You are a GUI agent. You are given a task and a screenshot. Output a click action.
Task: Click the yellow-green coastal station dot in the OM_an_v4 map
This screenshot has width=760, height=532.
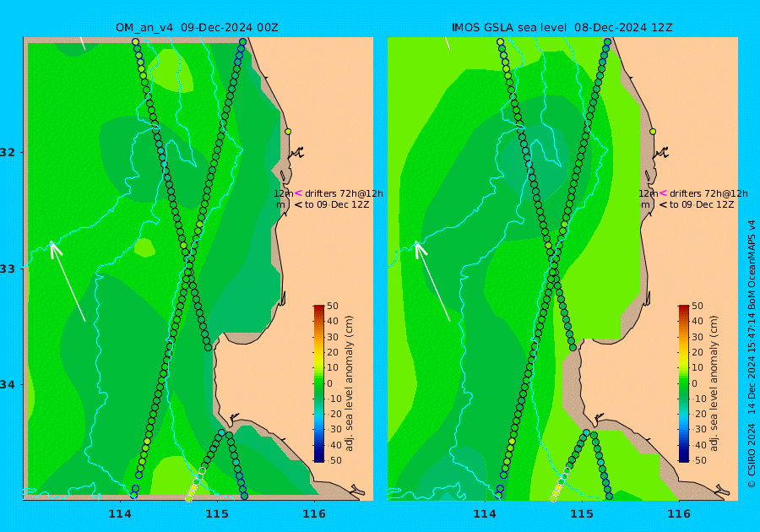click(x=288, y=132)
